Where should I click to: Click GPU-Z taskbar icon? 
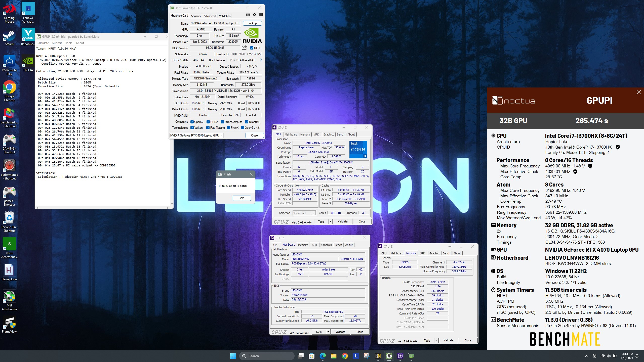[x=411, y=356]
